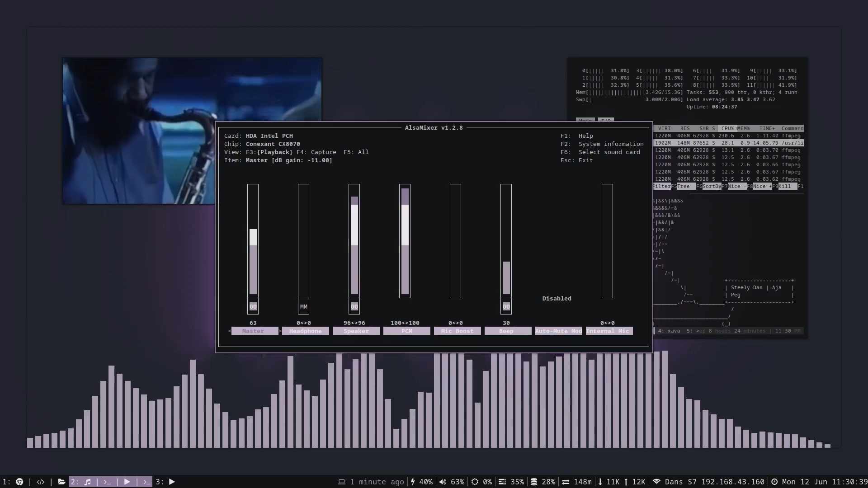Screen dimensions: 868x488
Task: Switch alsamixer view to F4 Capture
Action: (316, 152)
